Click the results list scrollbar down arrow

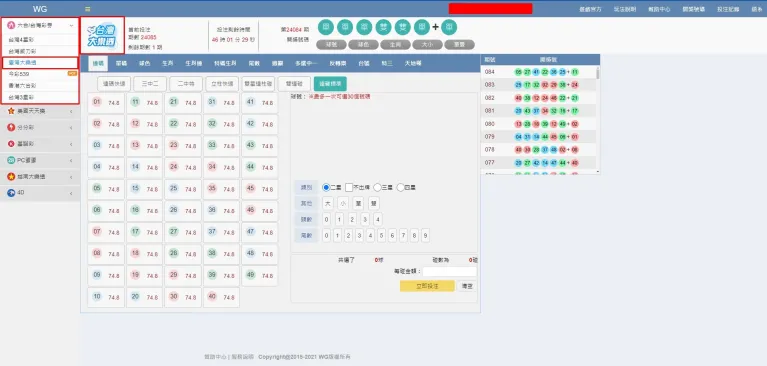coord(597,172)
